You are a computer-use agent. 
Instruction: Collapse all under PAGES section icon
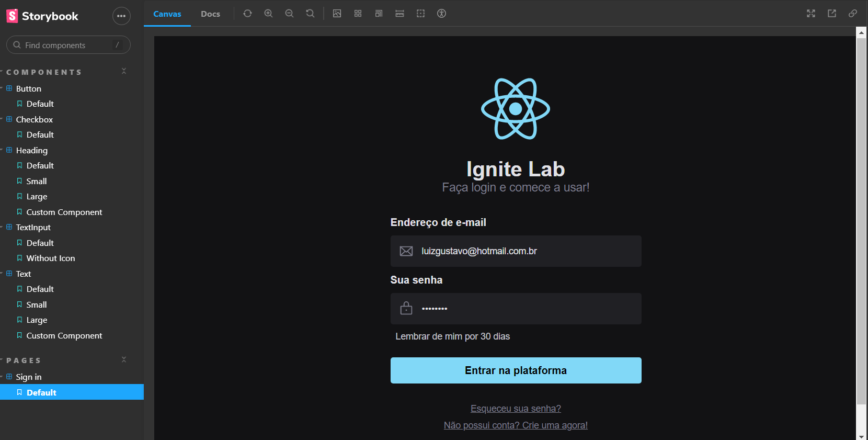(x=124, y=359)
